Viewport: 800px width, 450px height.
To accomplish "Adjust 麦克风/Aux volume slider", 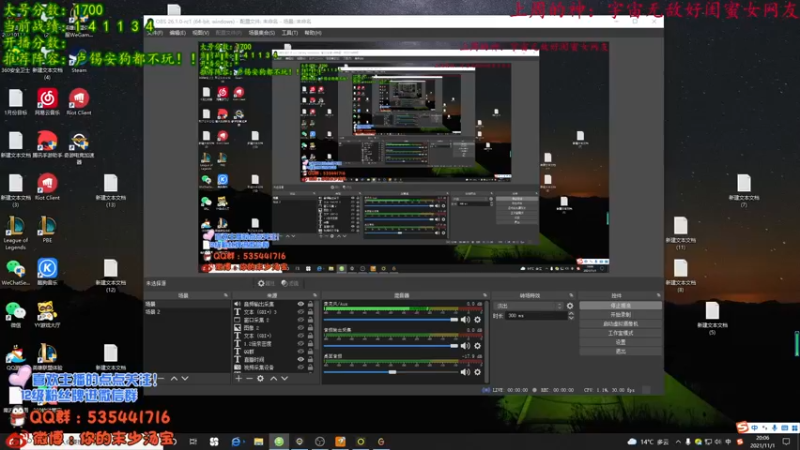I will (391, 320).
